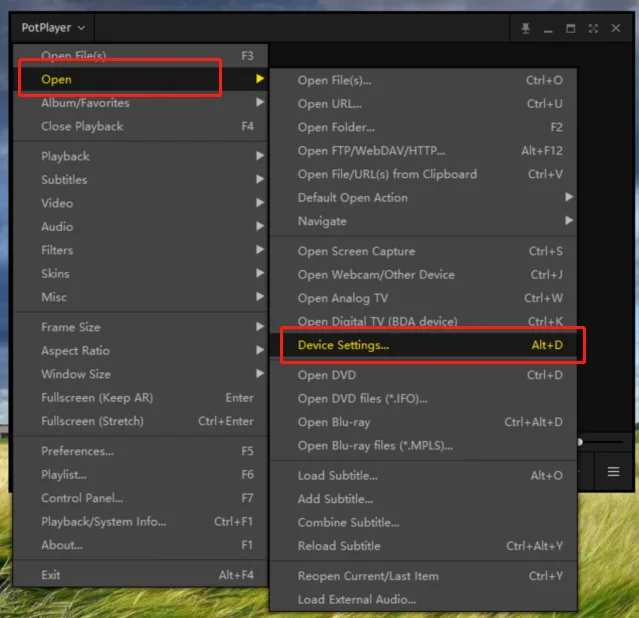
Task: Click the maximize window icon
Action: [x=571, y=28]
